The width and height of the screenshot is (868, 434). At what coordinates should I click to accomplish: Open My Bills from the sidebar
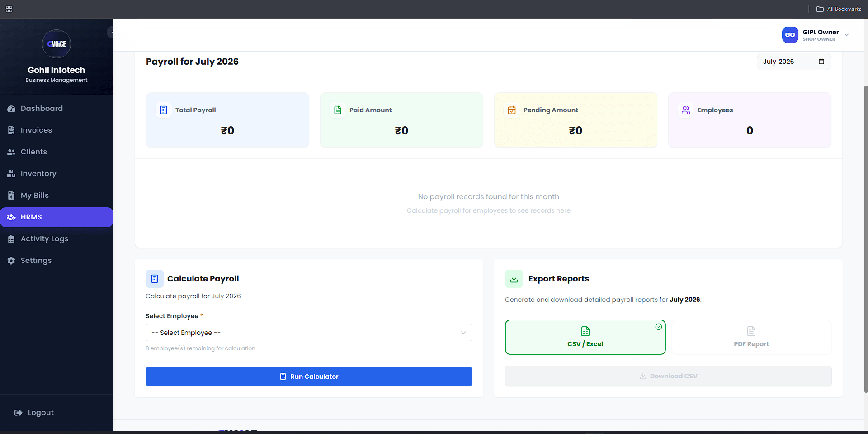(x=57, y=196)
